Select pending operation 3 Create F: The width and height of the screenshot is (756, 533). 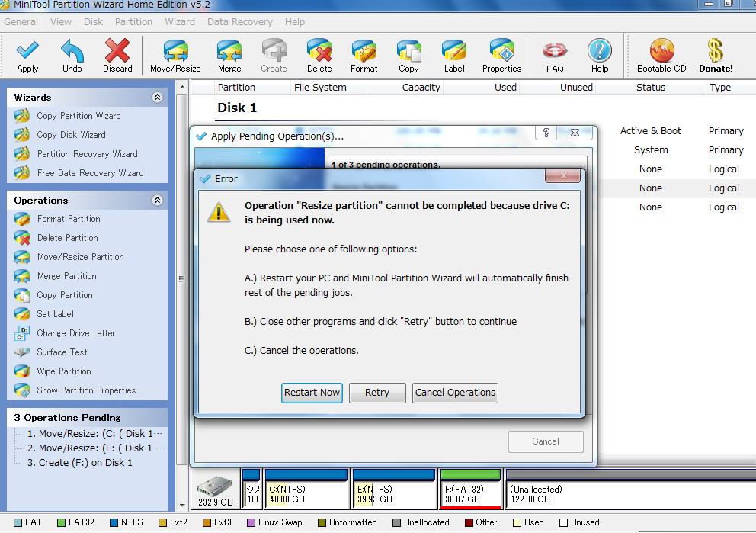tap(79, 463)
